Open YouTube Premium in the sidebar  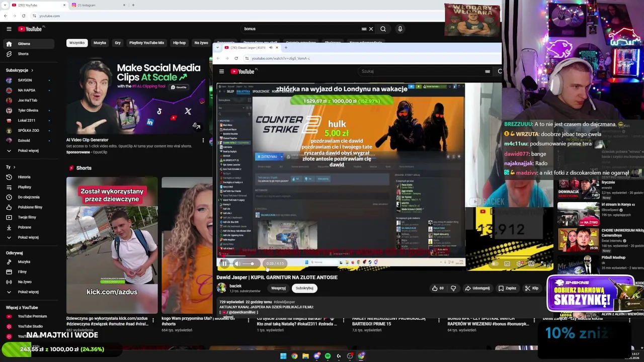click(x=28, y=316)
